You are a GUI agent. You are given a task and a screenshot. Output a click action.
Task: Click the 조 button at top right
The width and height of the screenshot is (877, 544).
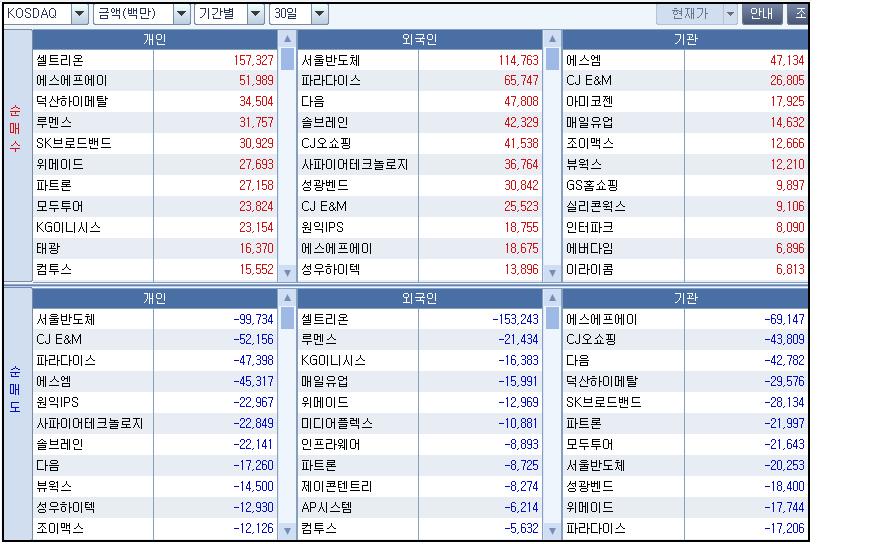pos(798,14)
